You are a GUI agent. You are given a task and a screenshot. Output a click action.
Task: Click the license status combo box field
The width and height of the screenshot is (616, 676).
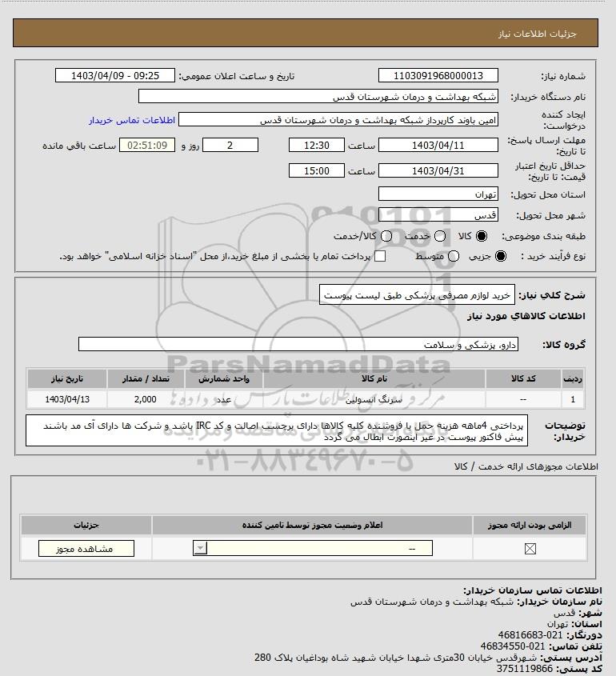313,548
